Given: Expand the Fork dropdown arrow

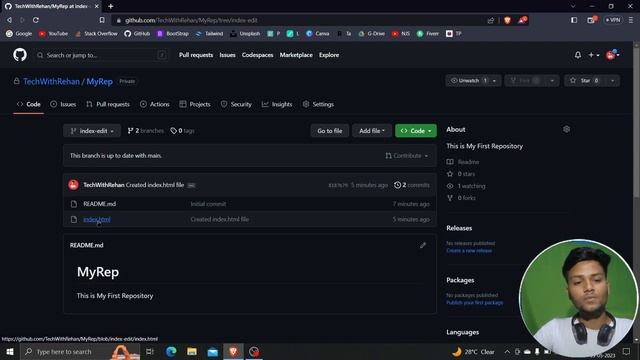Looking at the screenshot, I should coord(552,80).
